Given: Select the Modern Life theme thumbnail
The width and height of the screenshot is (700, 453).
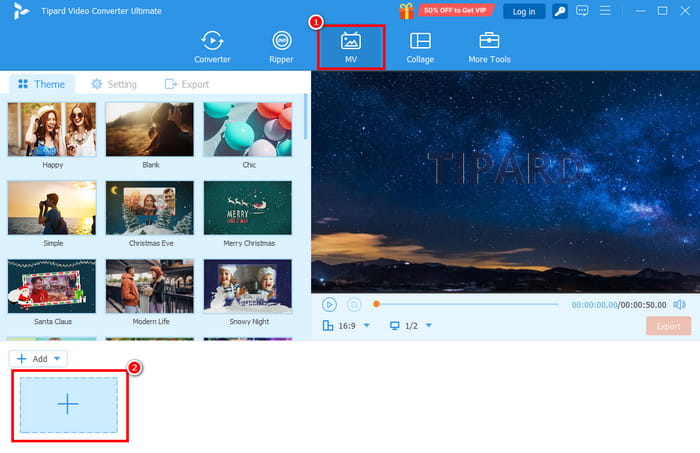Looking at the screenshot, I should [x=150, y=286].
